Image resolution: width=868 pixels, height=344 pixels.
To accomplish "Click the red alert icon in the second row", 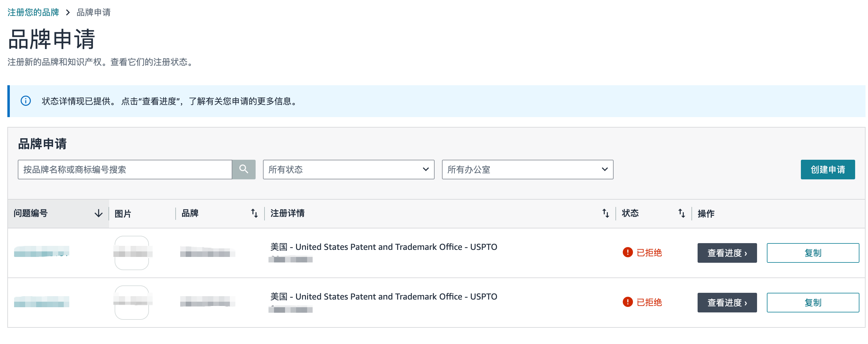I will [x=627, y=302].
